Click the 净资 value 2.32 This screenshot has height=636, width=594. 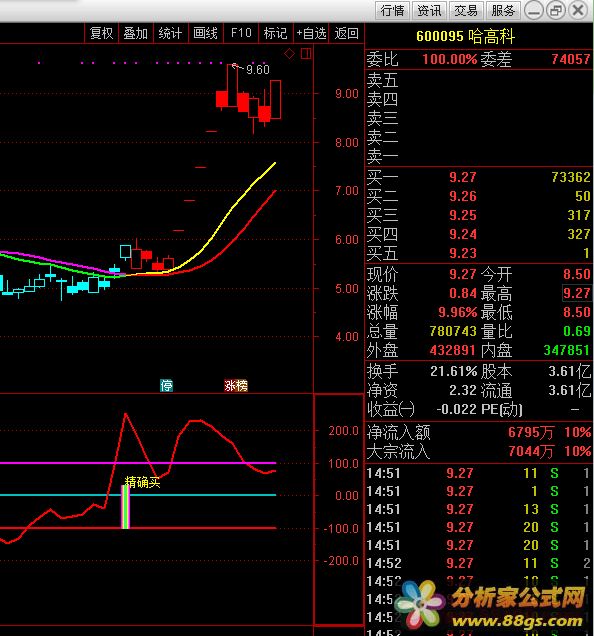click(x=463, y=390)
